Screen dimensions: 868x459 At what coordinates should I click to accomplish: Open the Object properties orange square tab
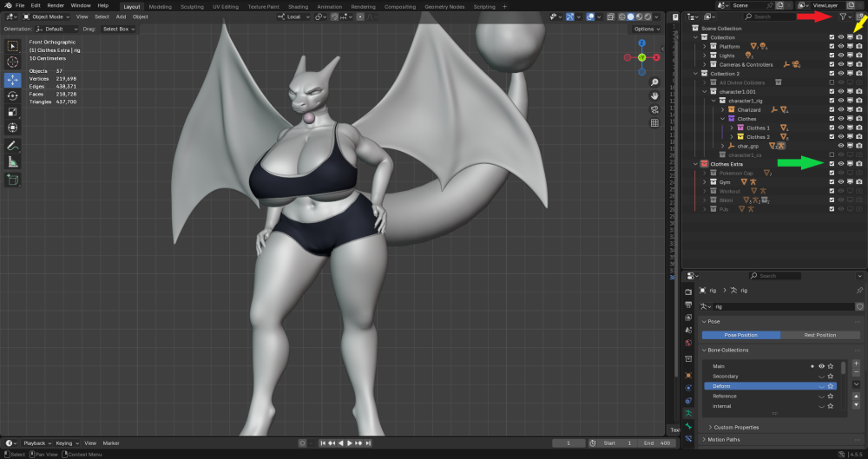tap(688, 375)
